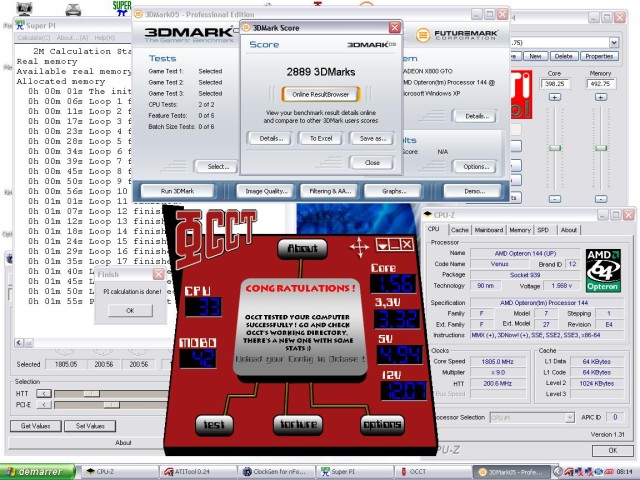The width and height of the screenshot is (640, 480).
Task: Click the OCCT torture button
Action: [x=298, y=424]
